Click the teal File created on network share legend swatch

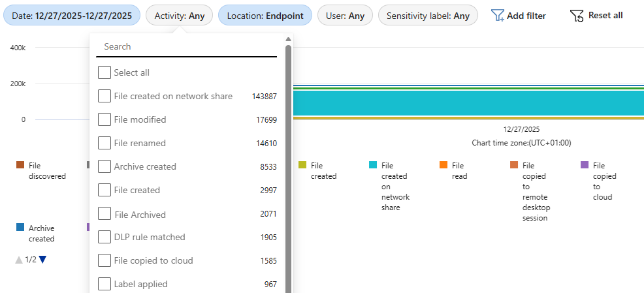[373, 165]
